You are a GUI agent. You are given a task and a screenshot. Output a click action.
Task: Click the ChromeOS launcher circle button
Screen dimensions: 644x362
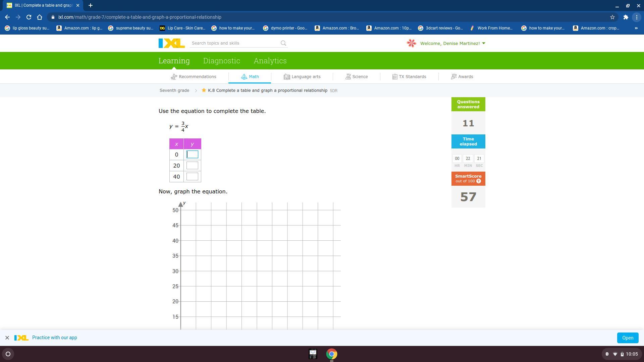pos(8,354)
